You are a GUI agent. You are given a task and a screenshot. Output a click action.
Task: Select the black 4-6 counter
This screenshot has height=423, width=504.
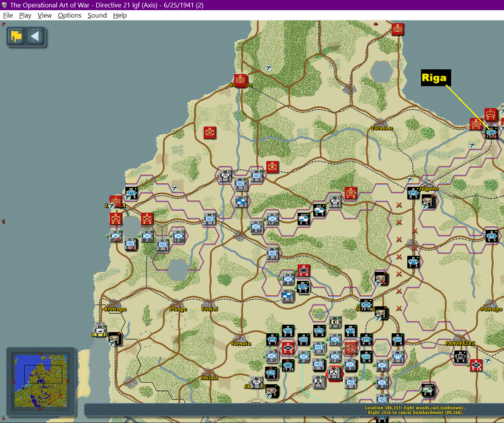[366, 340]
